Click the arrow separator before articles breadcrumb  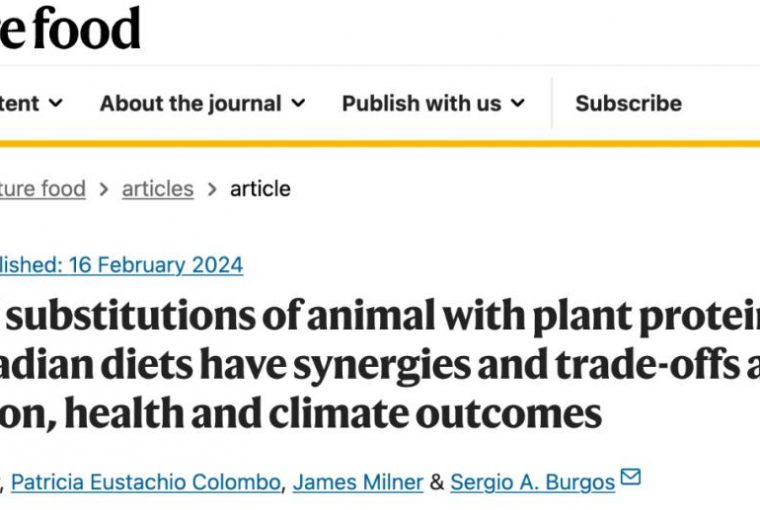tap(103, 188)
